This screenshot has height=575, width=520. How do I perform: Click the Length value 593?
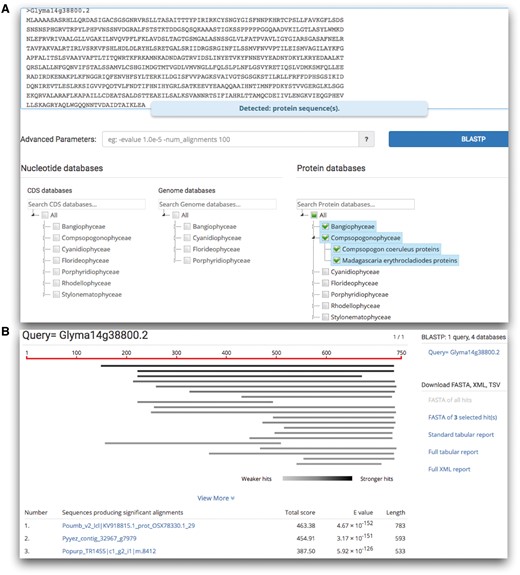[400, 538]
